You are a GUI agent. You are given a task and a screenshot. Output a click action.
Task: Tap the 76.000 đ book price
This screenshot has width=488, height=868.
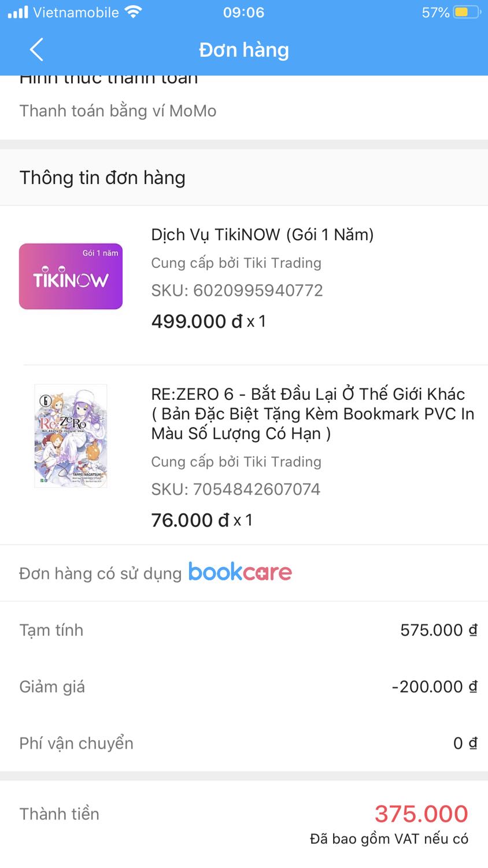coord(190,520)
